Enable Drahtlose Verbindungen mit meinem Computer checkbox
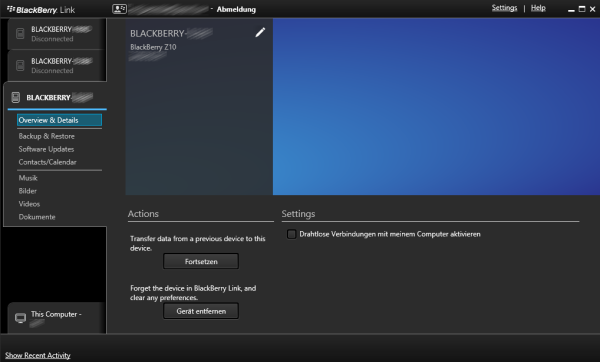 292,234
